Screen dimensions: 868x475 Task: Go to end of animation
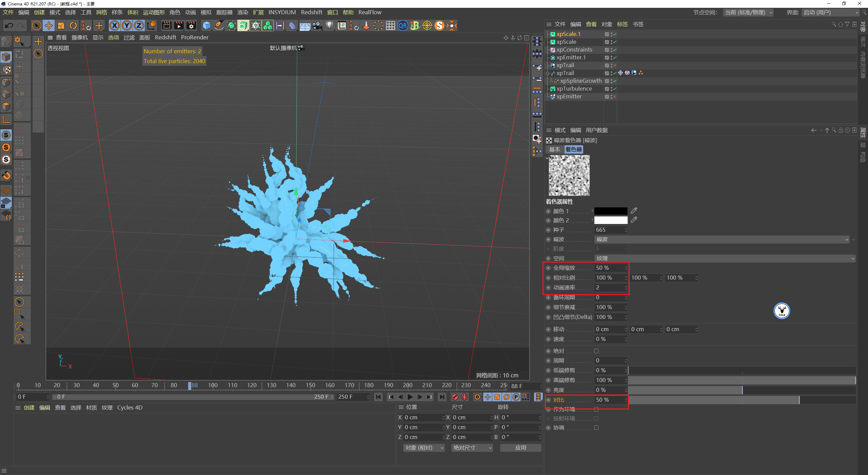pyautogui.click(x=442, y=397)
